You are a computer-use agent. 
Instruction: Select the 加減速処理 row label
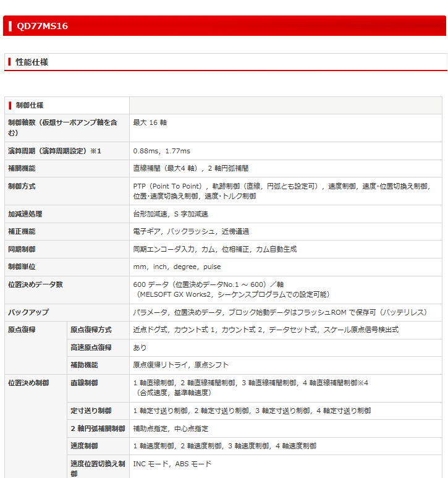[x=25, y=214]
